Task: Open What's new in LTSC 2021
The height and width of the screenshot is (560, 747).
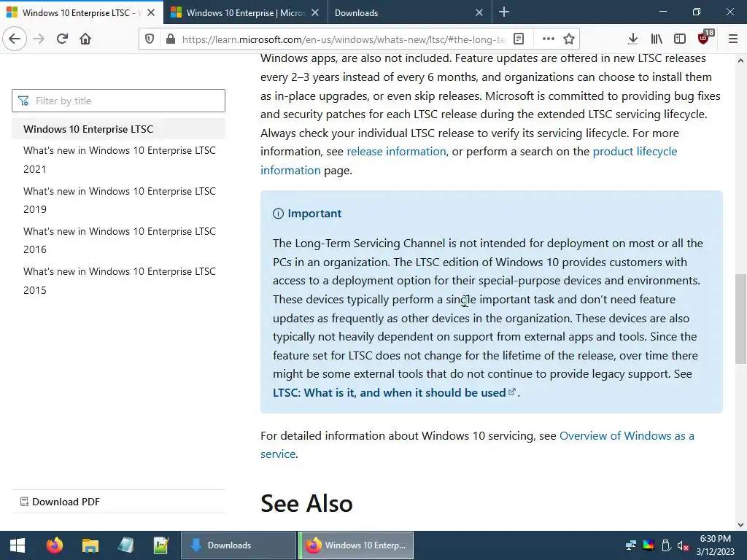Action: pyautogui.click(x=119, y=160)
